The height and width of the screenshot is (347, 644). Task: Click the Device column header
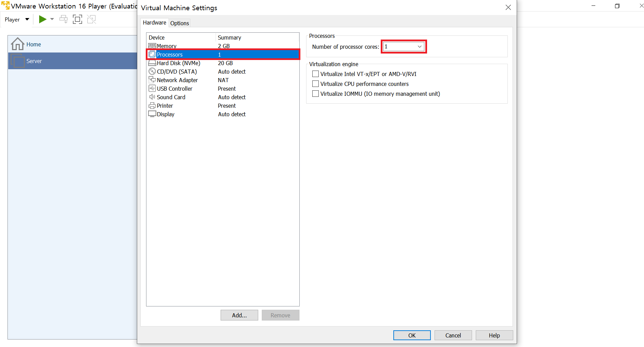(181, 37)
